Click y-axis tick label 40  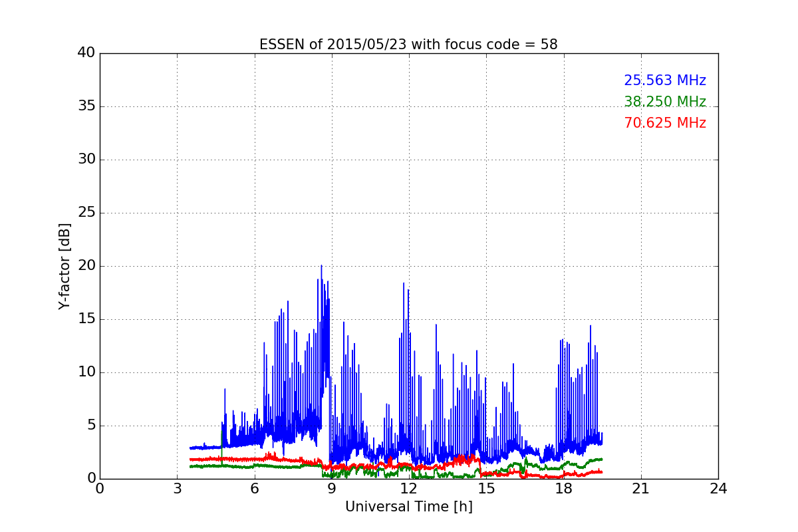86,53
